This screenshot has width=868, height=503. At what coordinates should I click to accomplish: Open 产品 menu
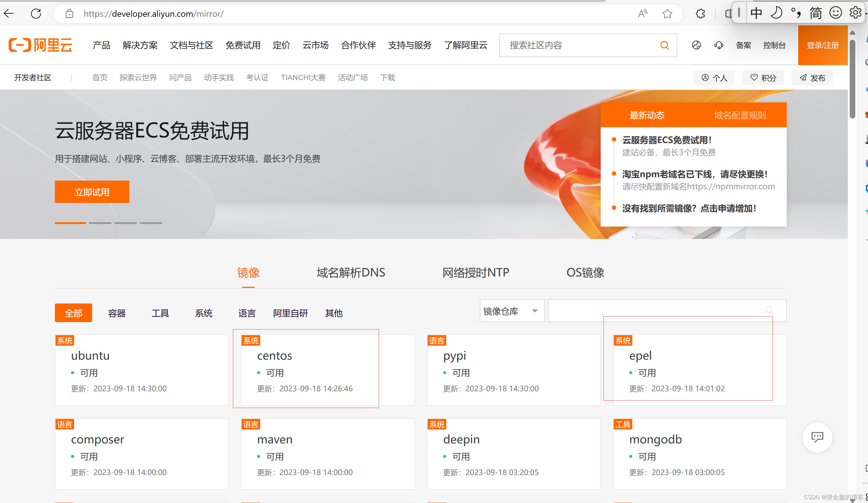pos(102,45)
